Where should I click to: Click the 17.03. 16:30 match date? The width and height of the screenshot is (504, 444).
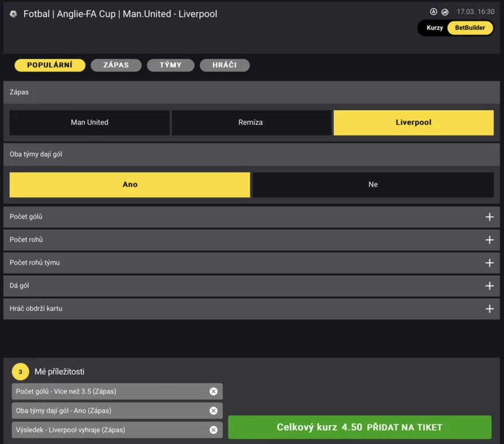475,12
